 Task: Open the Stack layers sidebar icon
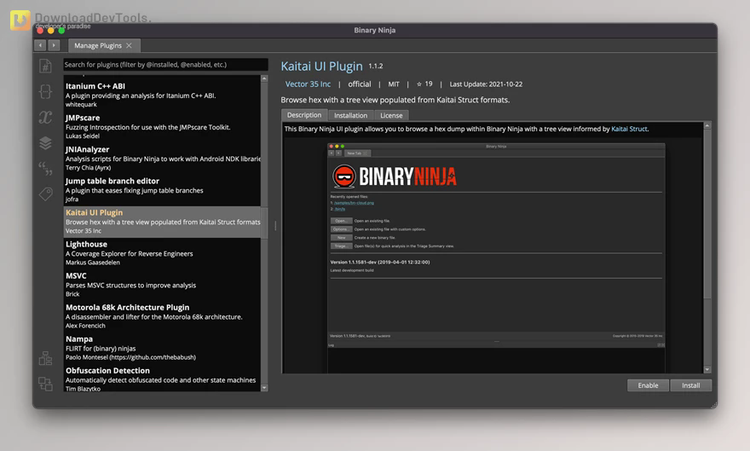[x=45, y=143]
